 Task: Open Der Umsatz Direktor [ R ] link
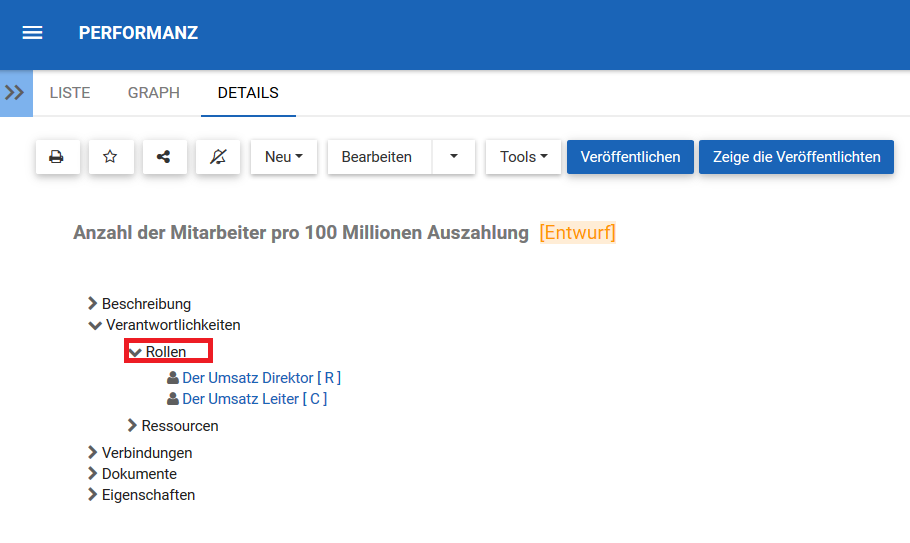point(261,378)
